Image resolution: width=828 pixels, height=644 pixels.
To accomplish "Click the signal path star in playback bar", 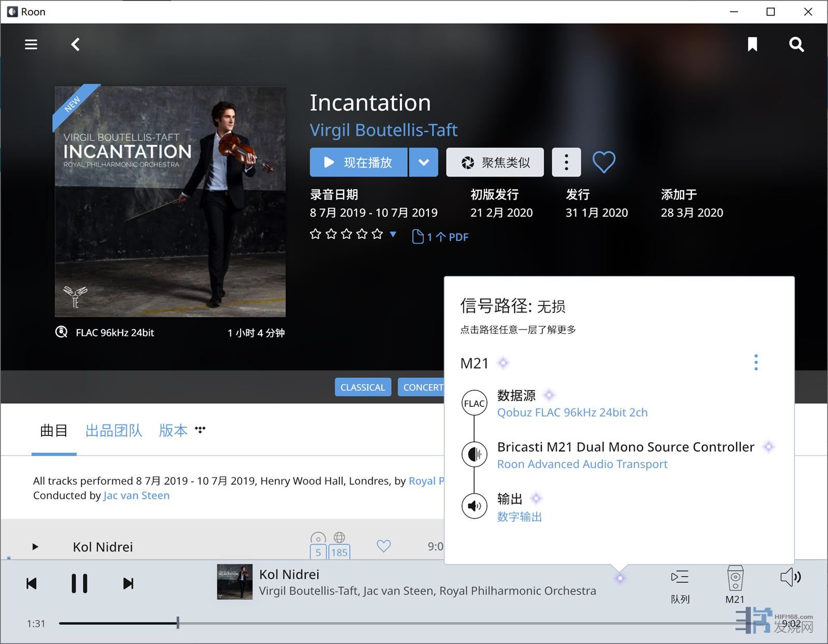I will point(620,578).
